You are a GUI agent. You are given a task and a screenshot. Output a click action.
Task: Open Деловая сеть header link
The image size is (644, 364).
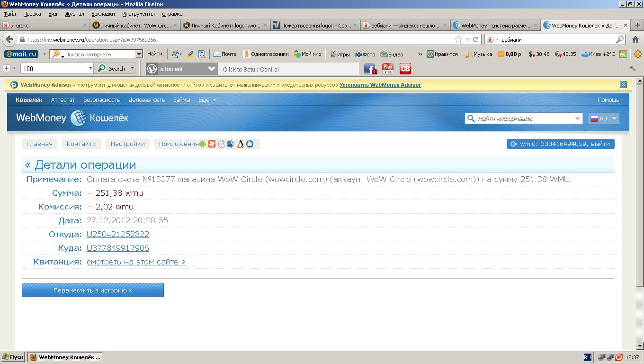(x=147, y=100)
